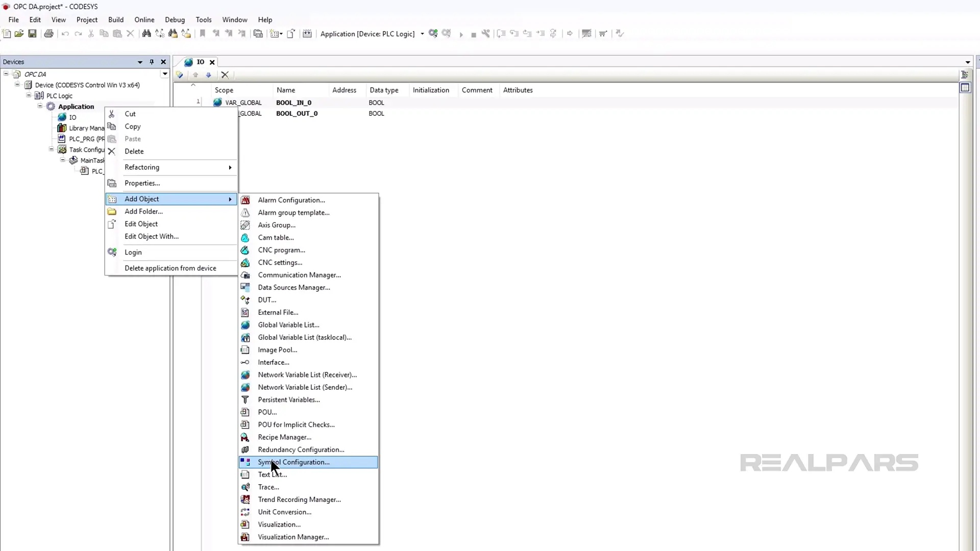Screen dimensions: 980x551
Task: Click the Login gear icon in toolbar
Action: pyautogui.click(x=433, y=34)
